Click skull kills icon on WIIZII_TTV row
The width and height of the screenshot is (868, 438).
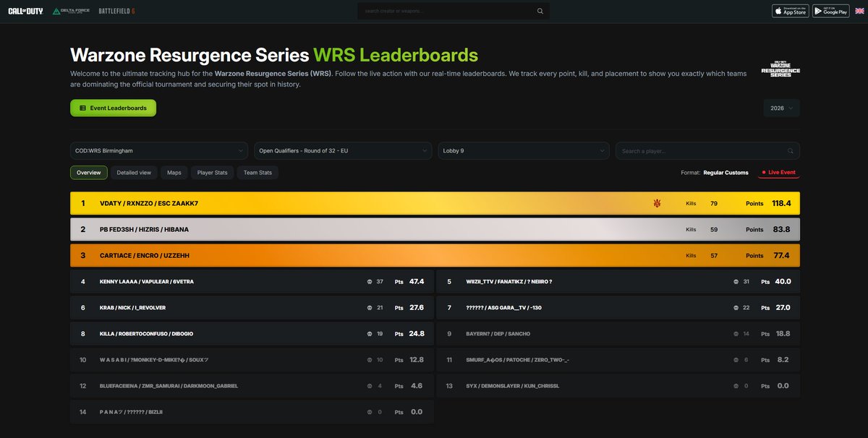[736, 281]
